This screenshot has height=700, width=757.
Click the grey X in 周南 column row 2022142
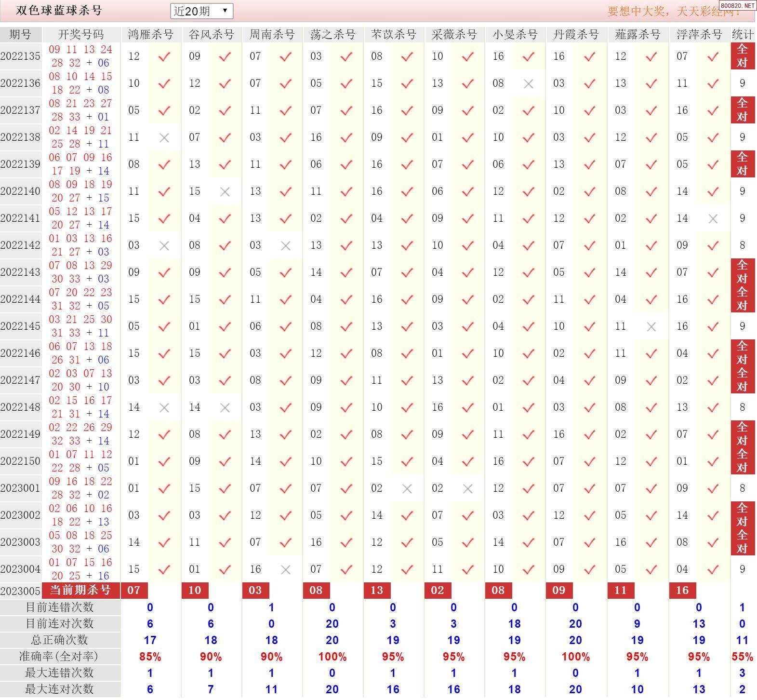286,246
